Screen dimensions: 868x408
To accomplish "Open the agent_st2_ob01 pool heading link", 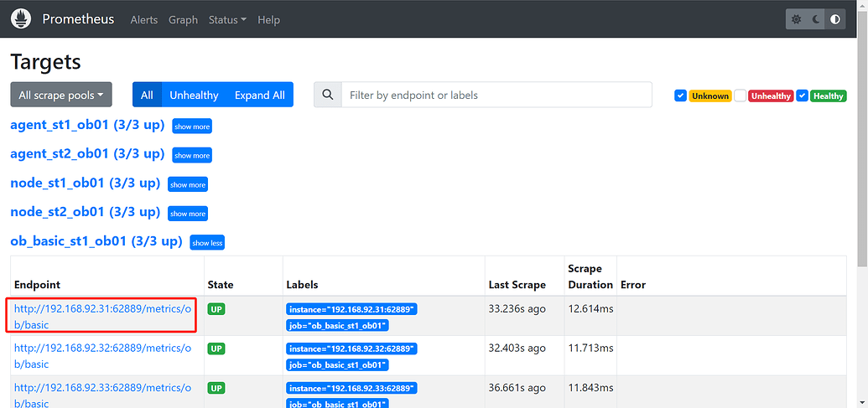I will point(87,153).
